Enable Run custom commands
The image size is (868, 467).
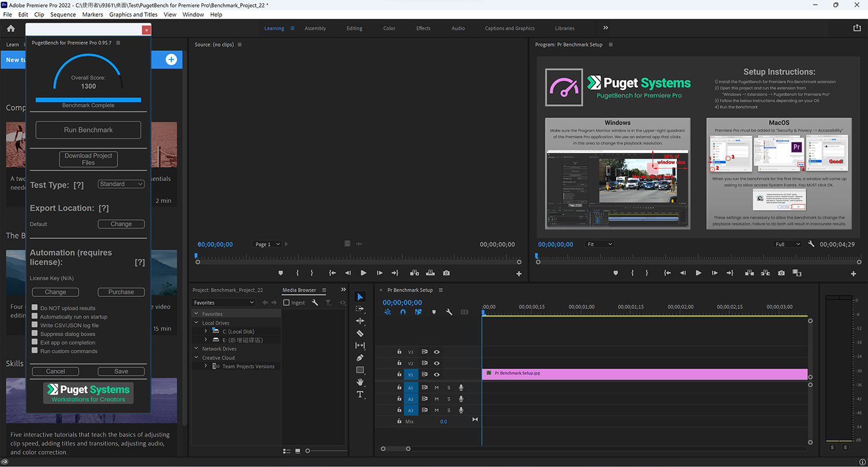(x=35, y=351)
